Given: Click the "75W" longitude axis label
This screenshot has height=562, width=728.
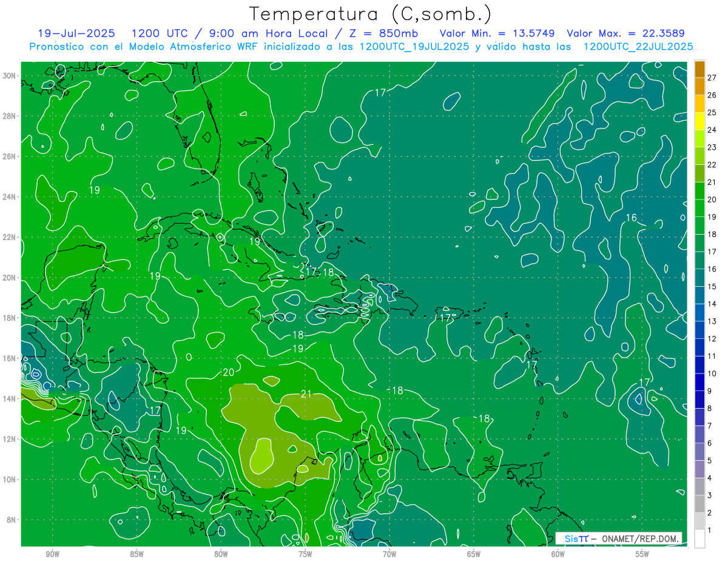Looking at the screenshot, I should tap(305, 554).
